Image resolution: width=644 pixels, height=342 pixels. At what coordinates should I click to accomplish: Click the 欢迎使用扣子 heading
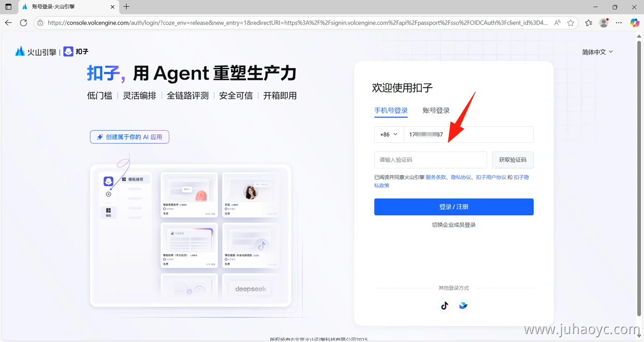[x=403, y=88]
